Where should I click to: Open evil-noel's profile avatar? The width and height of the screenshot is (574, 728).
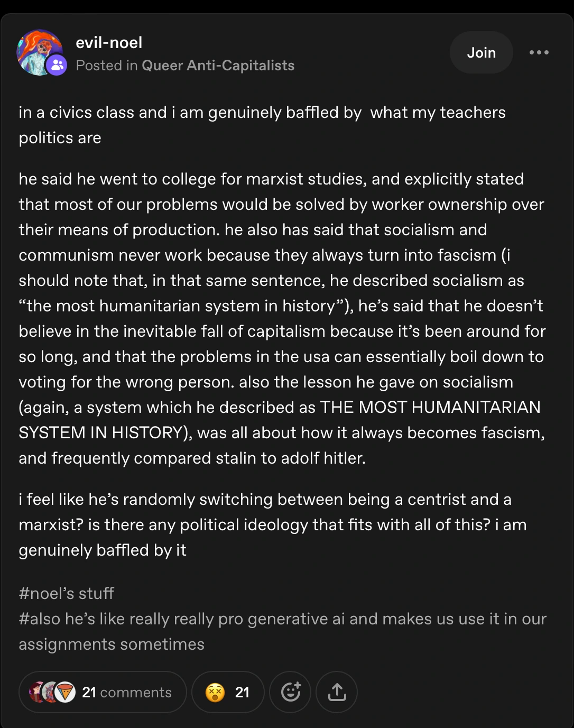(x=37, y=50)
